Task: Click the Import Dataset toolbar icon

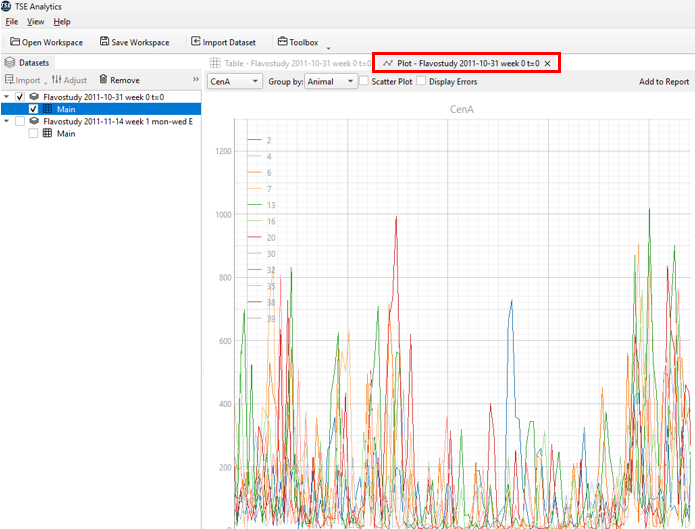Action: pos(195,42)
